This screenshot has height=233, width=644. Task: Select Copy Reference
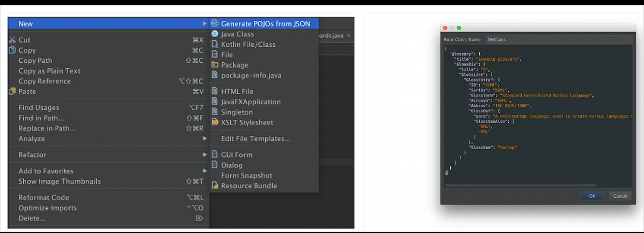coord(108,81)
